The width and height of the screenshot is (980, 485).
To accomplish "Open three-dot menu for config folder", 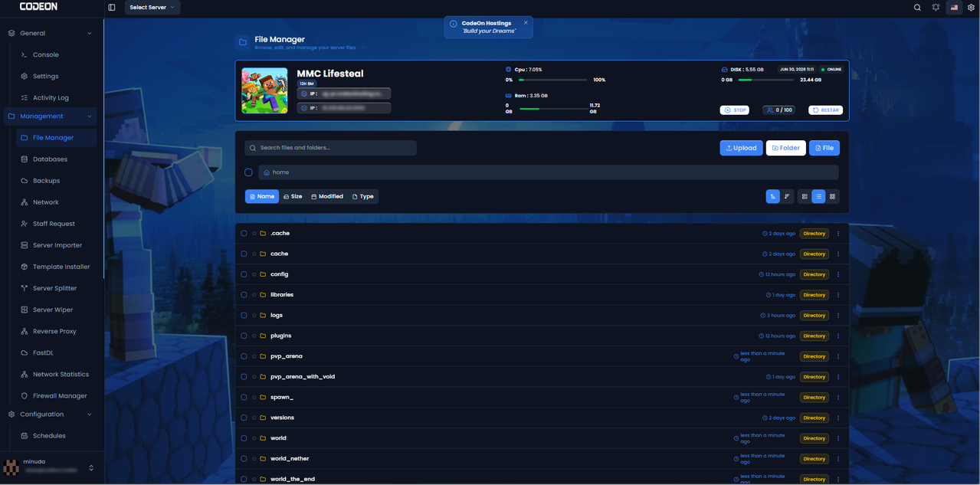I will (838, 274).
